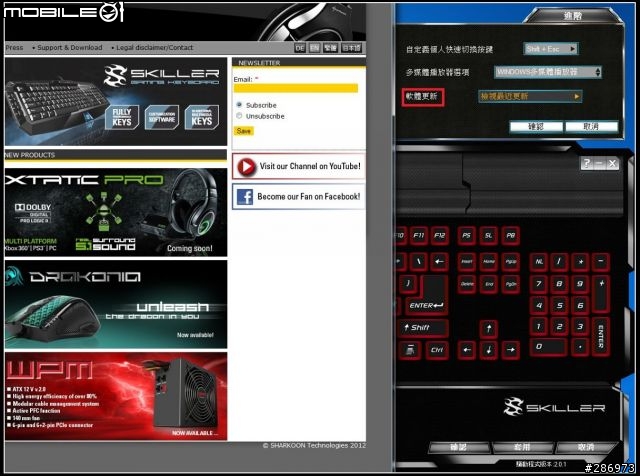Select the vertical numpad ENTER key
The width and height of the screenshot is (640, 476).
(x=601, y=336)
